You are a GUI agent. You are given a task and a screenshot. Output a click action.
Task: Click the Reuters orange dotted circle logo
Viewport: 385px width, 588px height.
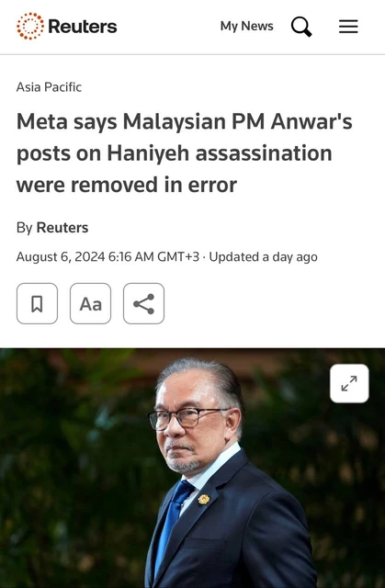coord(30,27)
